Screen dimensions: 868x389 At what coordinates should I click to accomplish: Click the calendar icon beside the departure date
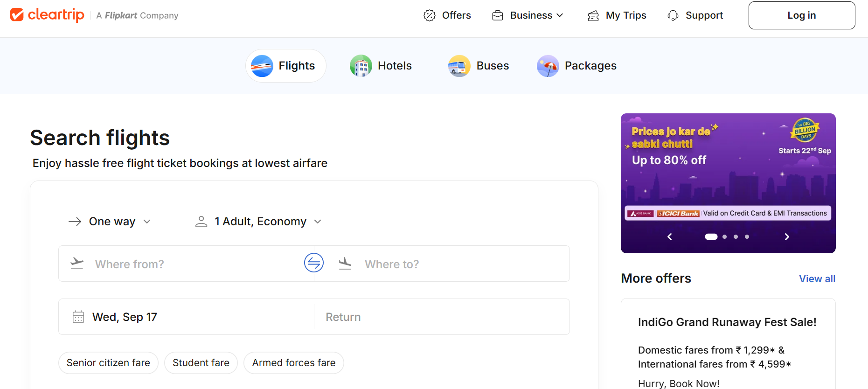tap(78, 317)
